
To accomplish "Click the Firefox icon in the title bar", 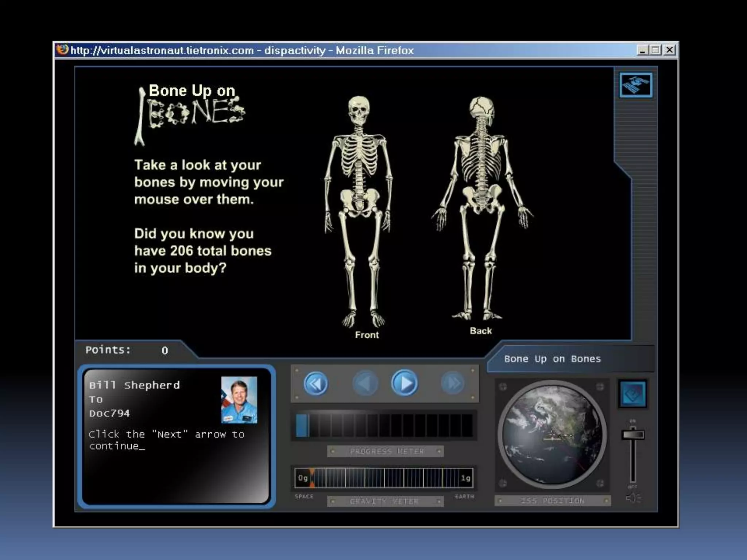I will pyautogui.click(x=62, y=50).
